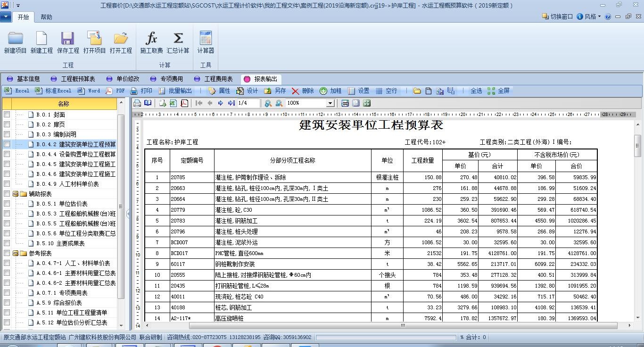Run 汇总计算 sigma summary
This screenshot has width=644, height=347.
click(x=178, y=42)
